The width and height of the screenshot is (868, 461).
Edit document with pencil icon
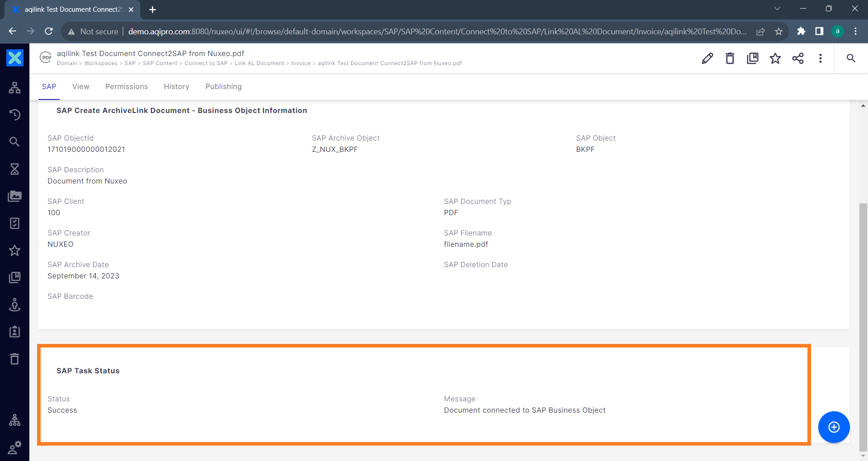(x=708, y=58)
